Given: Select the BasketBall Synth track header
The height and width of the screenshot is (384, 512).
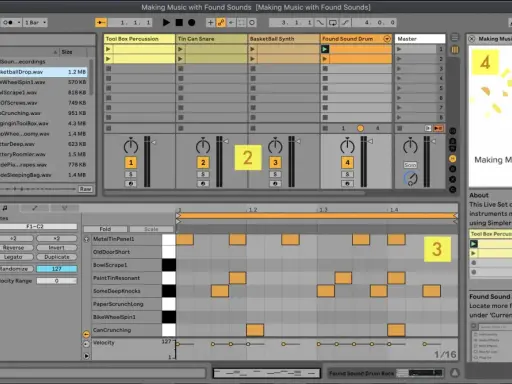Looking at the screenshot, I should click(x=284, y=39).
